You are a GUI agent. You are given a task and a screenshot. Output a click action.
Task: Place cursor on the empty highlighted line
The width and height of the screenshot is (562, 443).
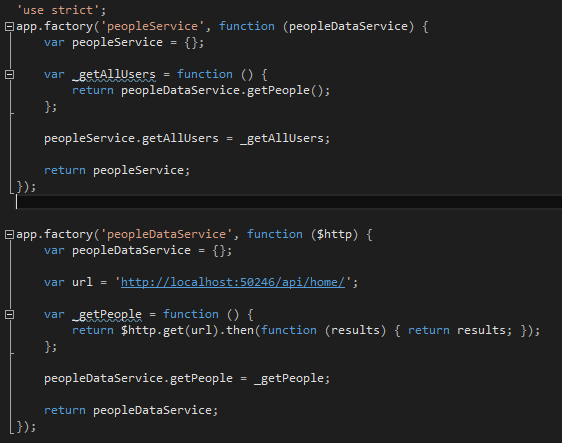(289, 202)
